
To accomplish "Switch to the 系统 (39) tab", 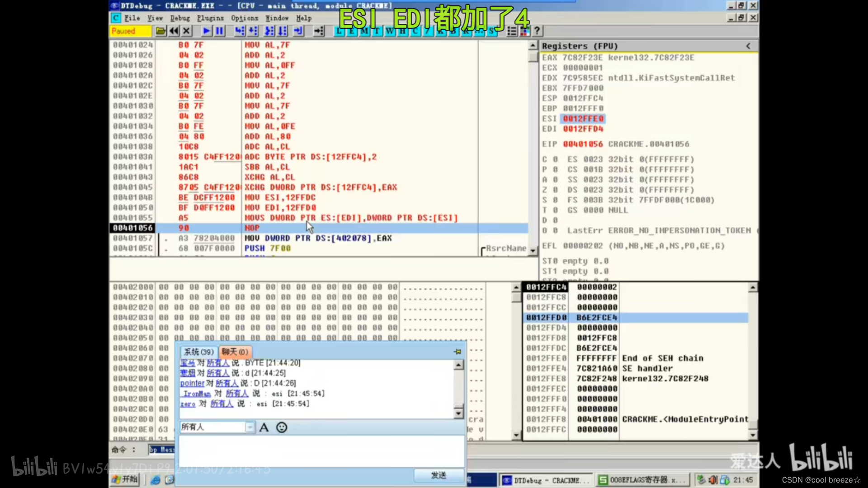I will tap(199, 352).
